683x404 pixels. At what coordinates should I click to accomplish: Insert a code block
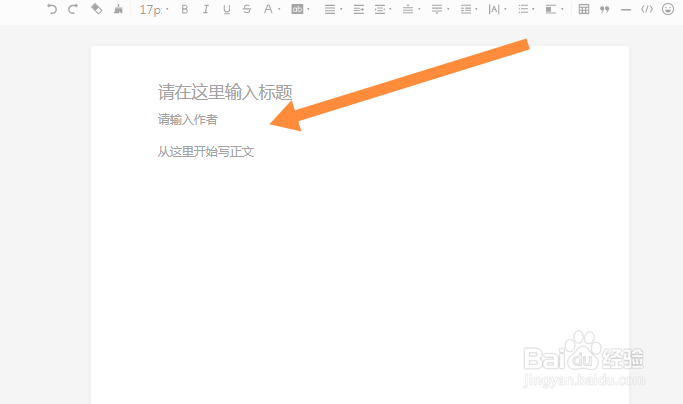647,9
